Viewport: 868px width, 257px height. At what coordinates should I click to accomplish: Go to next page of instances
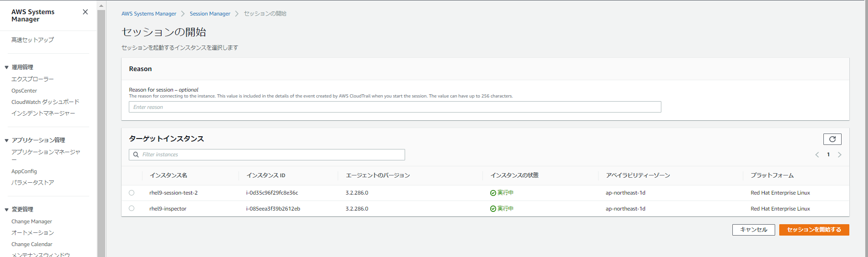(839, 155)
